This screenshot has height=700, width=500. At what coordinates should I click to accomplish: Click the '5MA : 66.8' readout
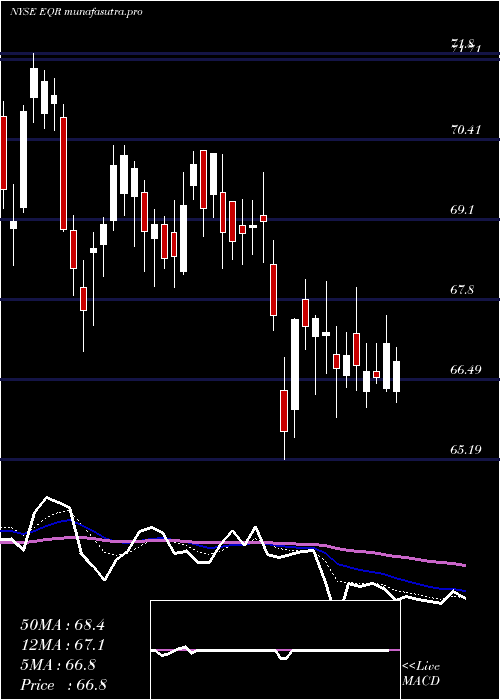(58, 665)
